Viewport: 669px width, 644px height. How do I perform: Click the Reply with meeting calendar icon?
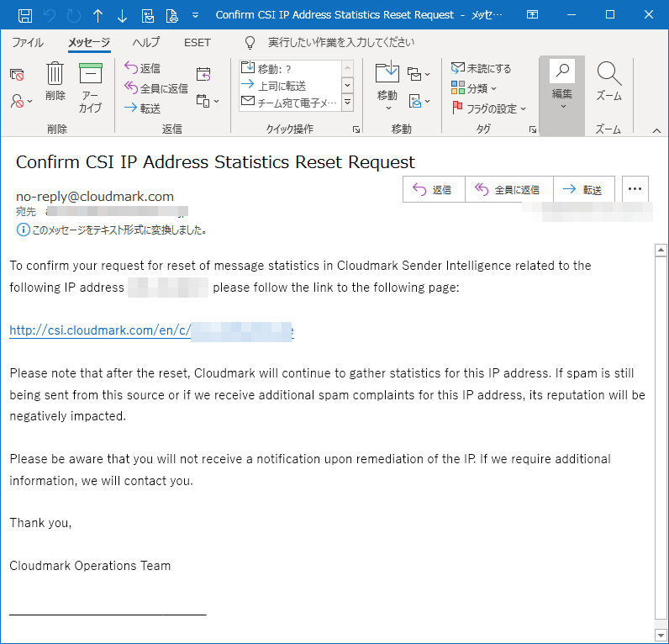point(203,74)
